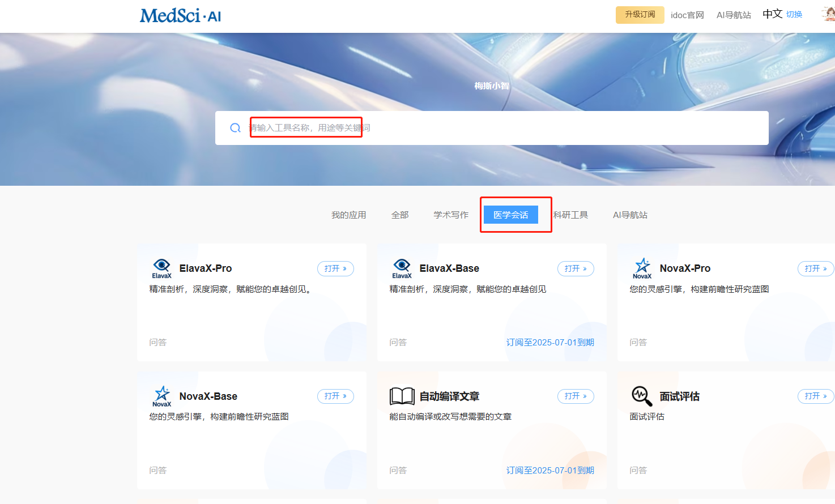
Task: Click the 问答 tag on 面试评估 card
Action: tap(638, 471)
